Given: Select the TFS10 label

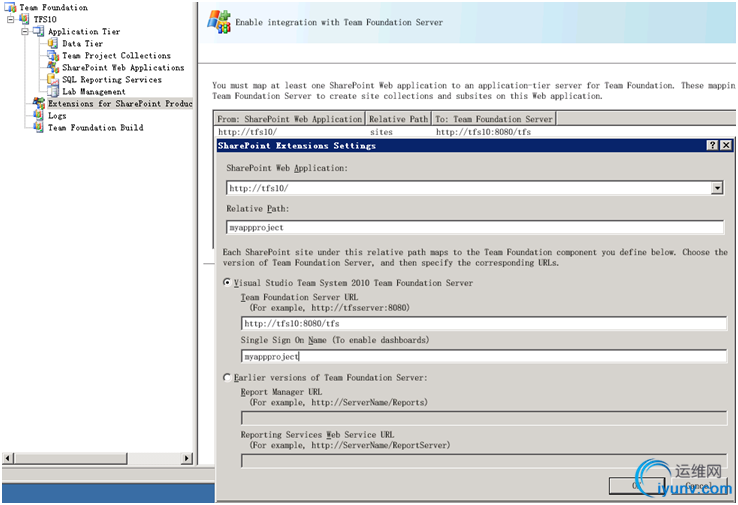Looking at the screenshot, I should pos(45,19).
